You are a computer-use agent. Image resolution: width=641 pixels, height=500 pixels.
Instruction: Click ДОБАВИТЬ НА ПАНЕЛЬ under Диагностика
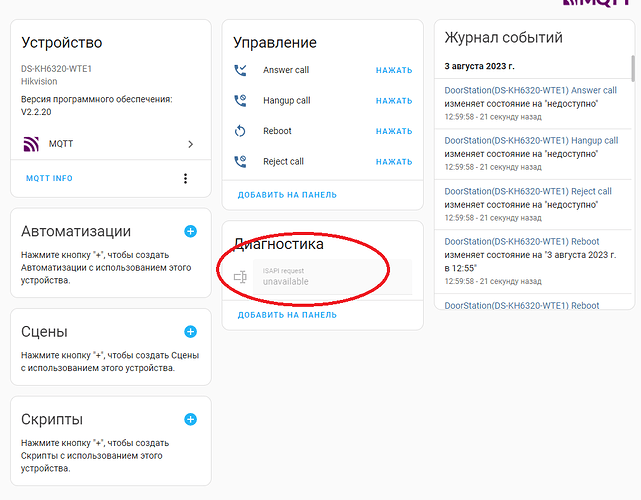click(x=287, y=315)
